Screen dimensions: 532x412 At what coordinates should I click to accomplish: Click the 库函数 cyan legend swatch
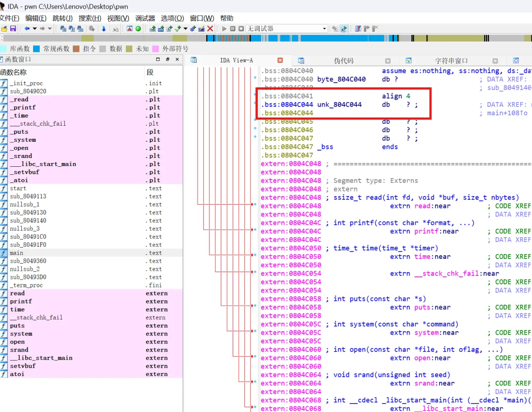tap(3, 49)
